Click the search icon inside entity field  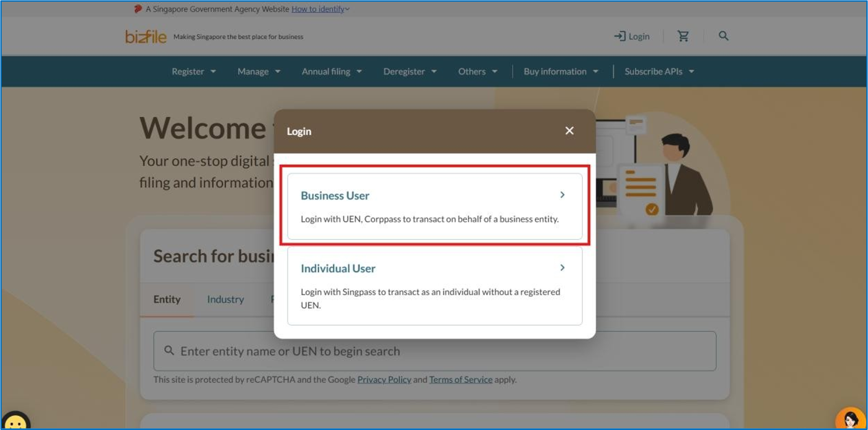[169, 350]
